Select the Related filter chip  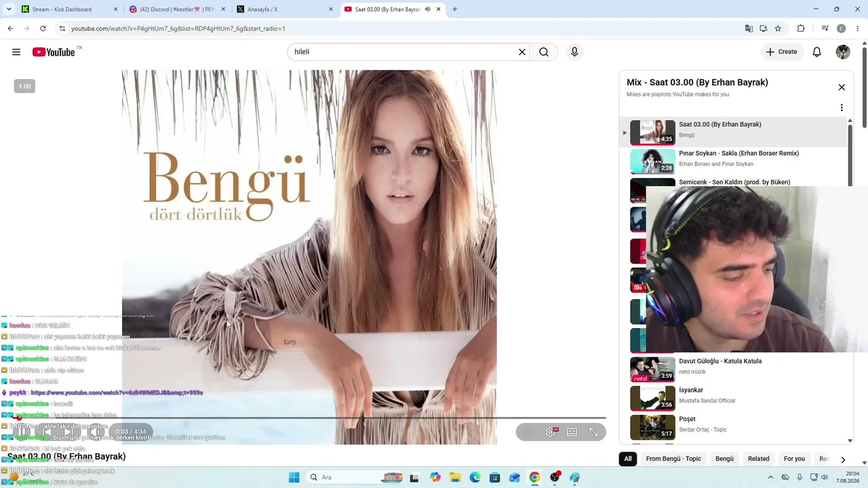click(x=759, y=459)
